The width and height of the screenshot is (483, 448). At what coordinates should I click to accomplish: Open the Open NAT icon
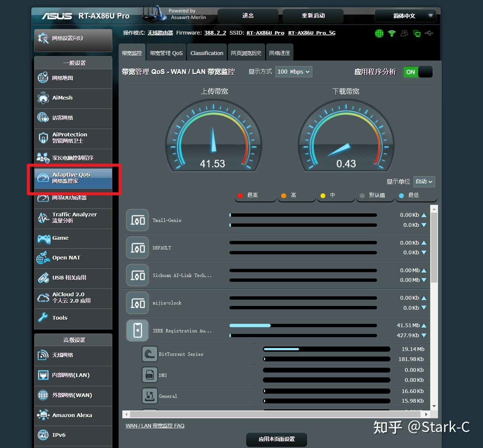point(43,258)
